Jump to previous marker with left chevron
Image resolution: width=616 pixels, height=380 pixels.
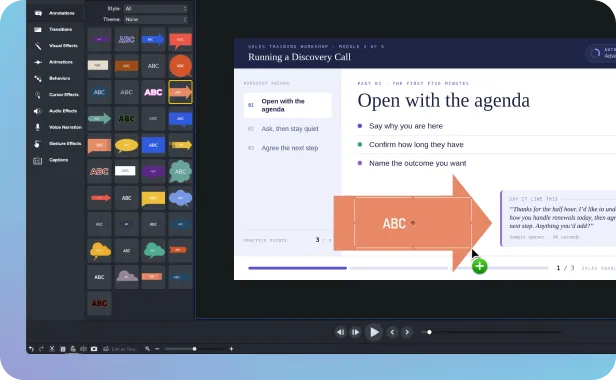coord(392,332)
